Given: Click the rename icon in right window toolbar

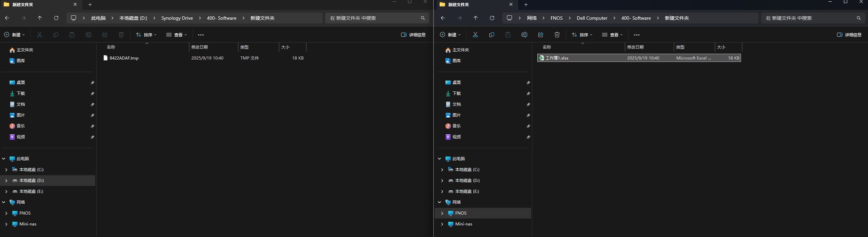Looking at the screenshot, I should [x=524, y=35].
